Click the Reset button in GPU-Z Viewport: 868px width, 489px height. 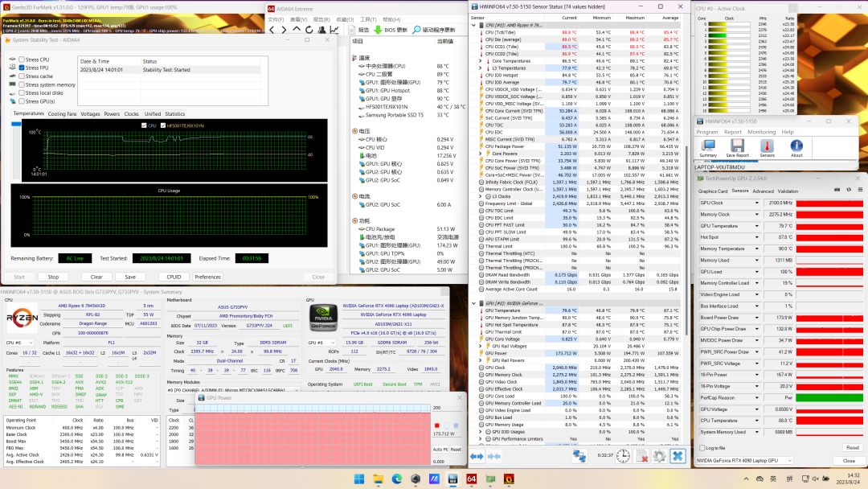pos(852,448)
